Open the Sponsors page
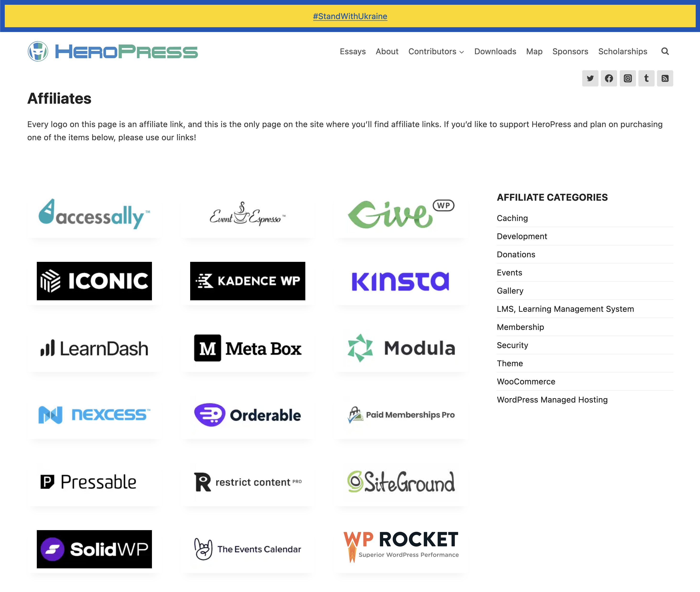The width and height of the screenshot is (700, 592). point(570,51)
